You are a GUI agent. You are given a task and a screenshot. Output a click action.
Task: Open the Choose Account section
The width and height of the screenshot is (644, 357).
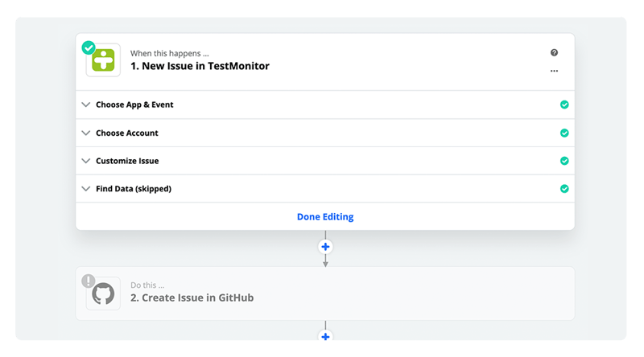coord(127,133)
